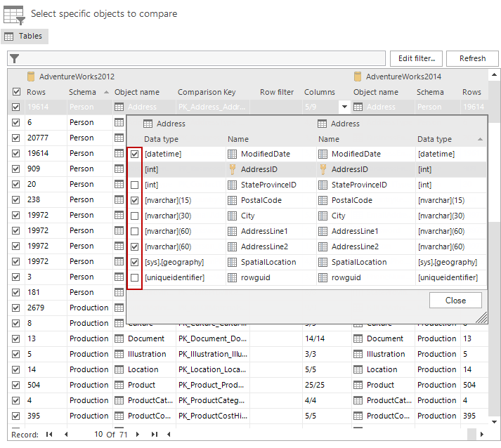
Task: Check the StateProvinceID column checkbox
Action: (134, 185)
